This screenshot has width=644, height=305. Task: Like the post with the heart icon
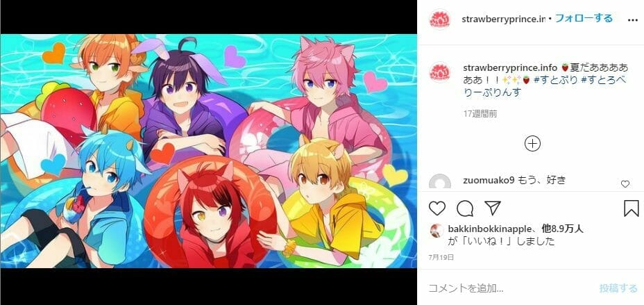click(x=437, y=208)
